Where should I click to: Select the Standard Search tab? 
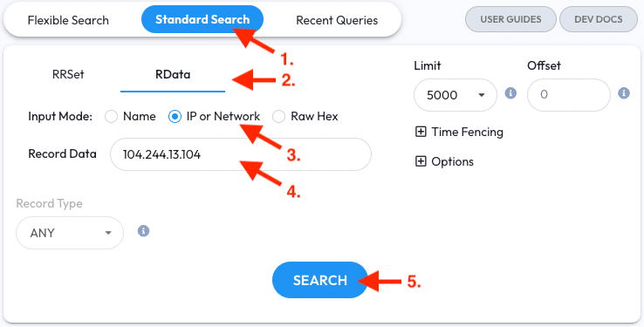(202, 19)
